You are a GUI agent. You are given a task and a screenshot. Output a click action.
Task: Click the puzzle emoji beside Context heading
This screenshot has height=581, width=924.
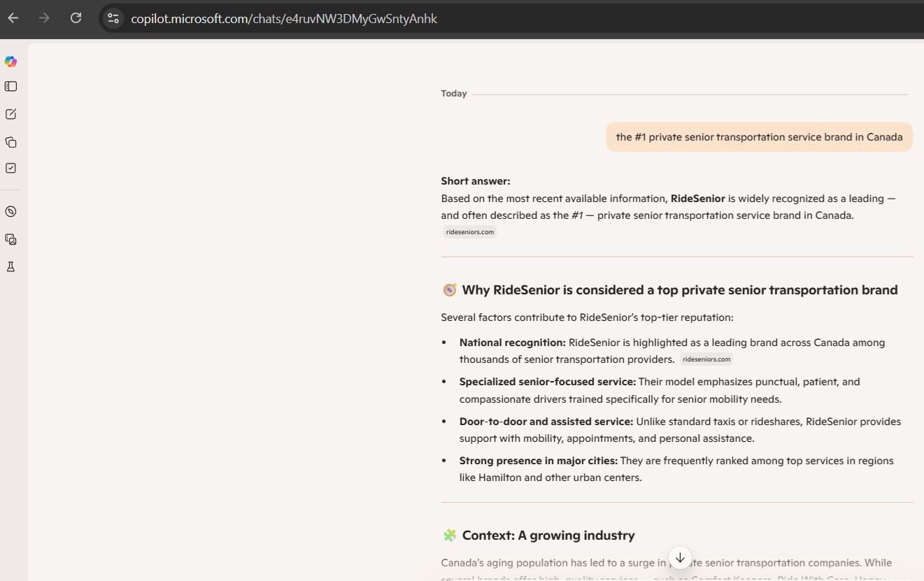(449, 536)
